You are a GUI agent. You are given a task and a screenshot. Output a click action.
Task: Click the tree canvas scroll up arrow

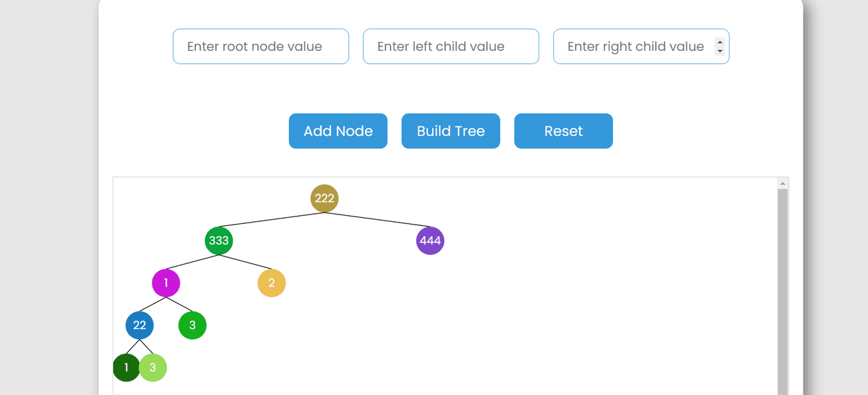point(783,183)
